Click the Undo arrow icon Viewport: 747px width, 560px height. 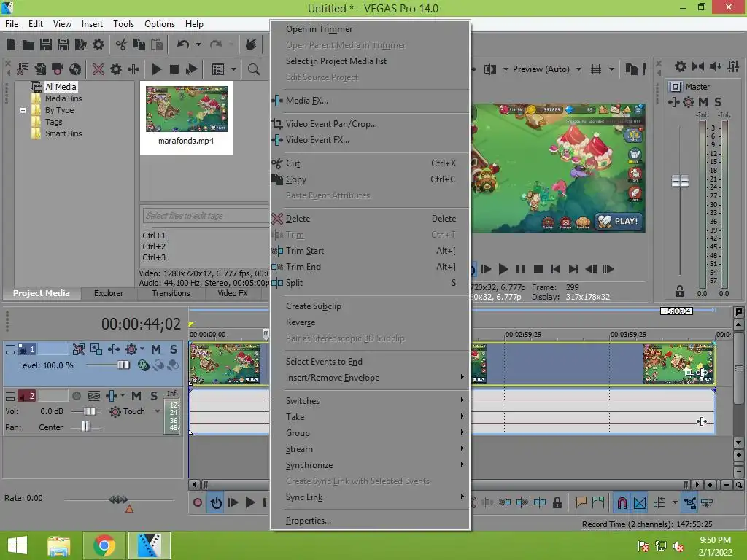click(183, 44)
